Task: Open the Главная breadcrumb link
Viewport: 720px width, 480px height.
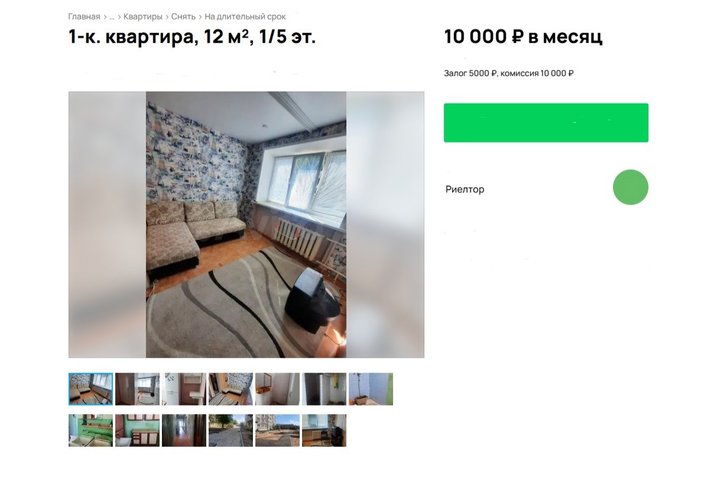Action: click(x=84, y=17)
